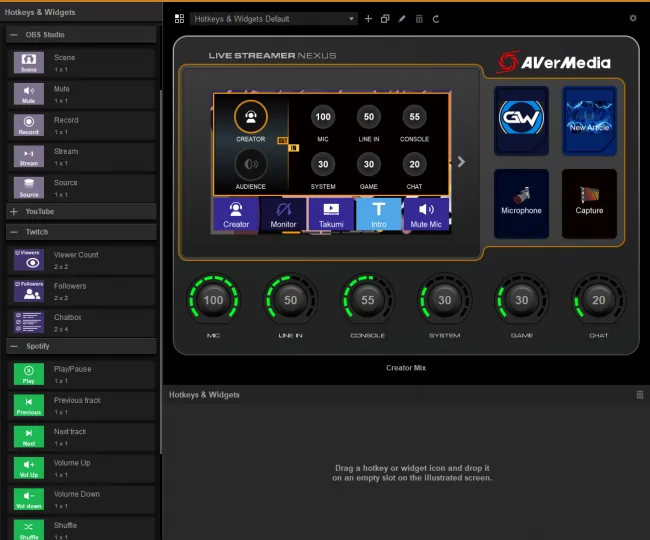Open the Hotkeys & Widgets Default dropdown
650x540 pixels.
point(274,19)
